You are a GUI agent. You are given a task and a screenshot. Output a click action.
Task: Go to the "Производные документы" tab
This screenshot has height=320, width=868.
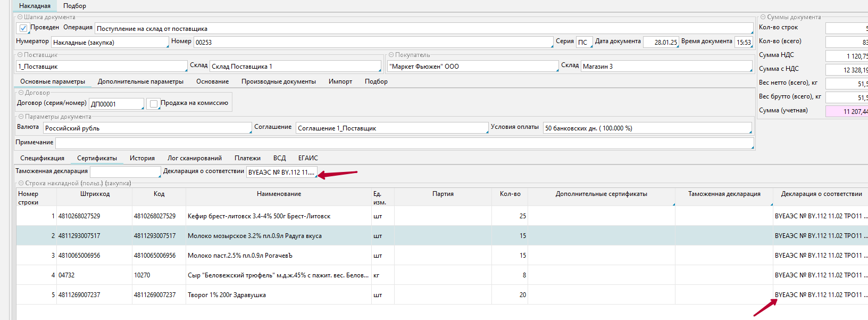pos(278,81)
